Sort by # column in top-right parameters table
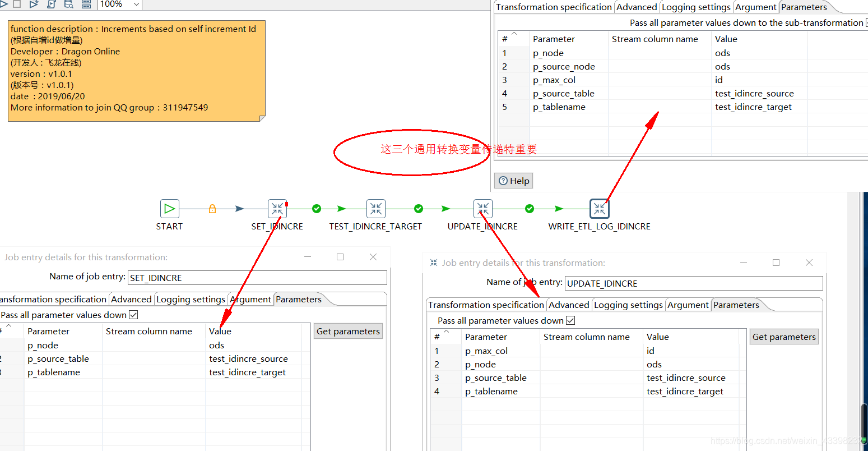The image size is (868, 451). pyautogui.click(x=513, y=39)
